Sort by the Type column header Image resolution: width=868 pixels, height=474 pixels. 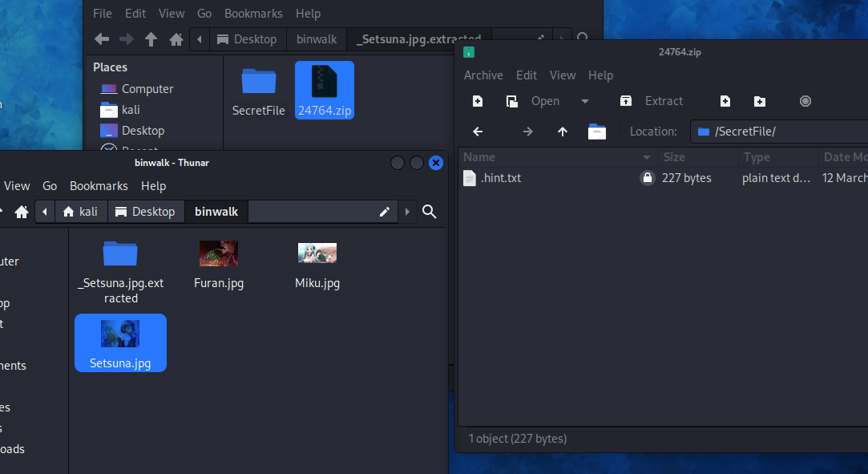[778, 157]
